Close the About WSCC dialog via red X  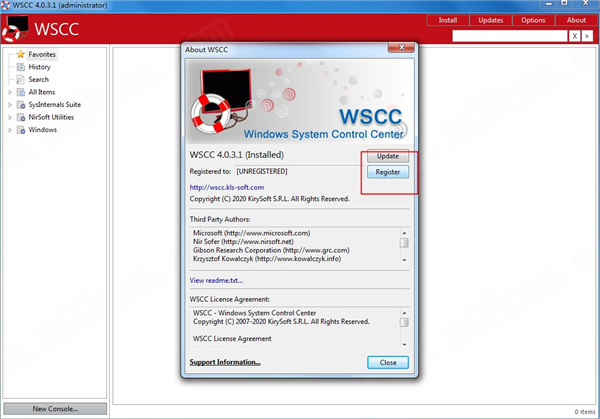click(401, 47)
